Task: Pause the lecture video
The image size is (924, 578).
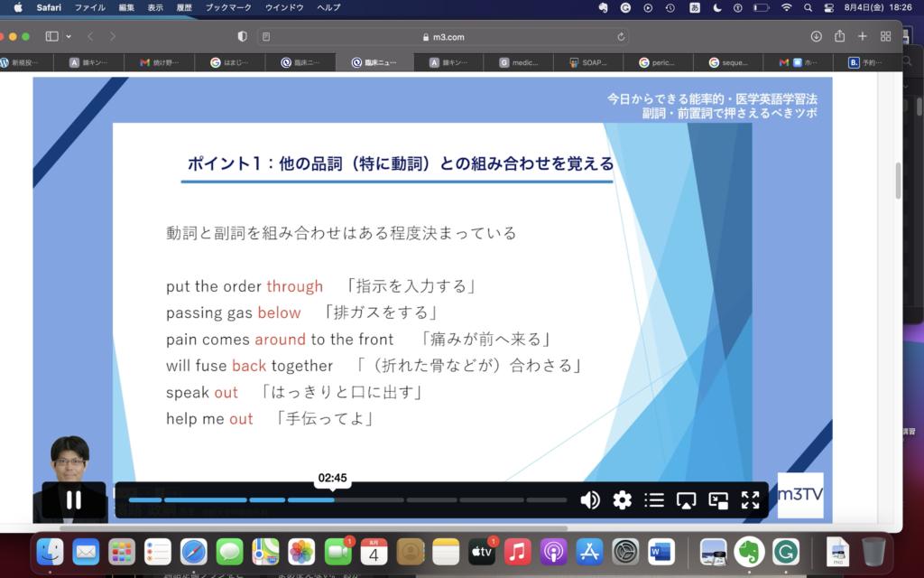Action: [x=73, y=500]
